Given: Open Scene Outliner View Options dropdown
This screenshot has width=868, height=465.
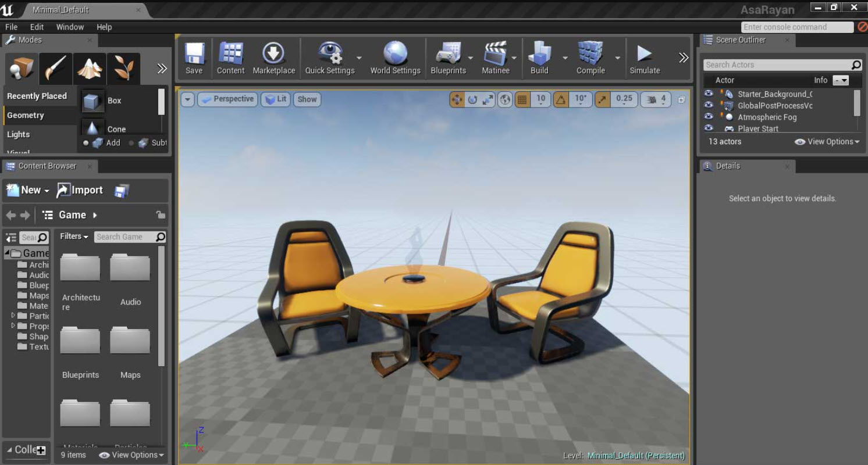Looking at the screenshot, I should 827,142.
